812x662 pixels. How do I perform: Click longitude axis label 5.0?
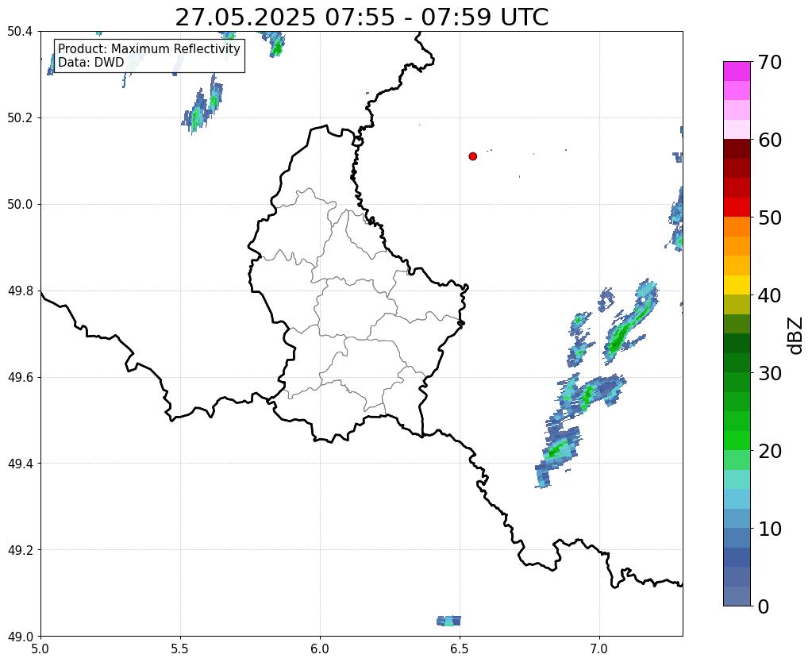point(40,649)
